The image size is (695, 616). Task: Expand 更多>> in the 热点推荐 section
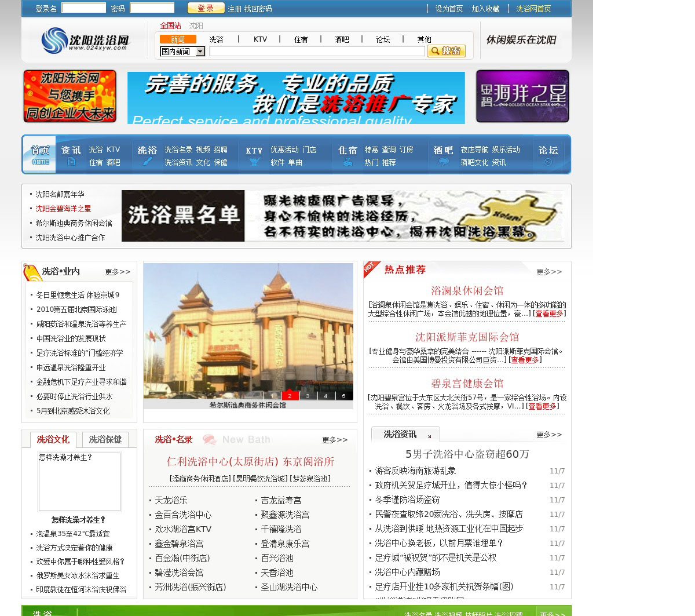pyautogui.click(x=548, y=272)
